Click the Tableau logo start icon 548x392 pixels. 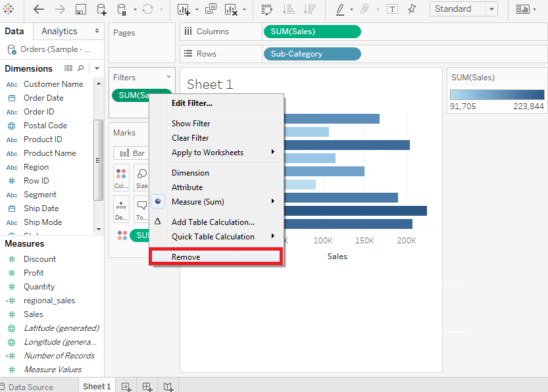click(8, 9)
